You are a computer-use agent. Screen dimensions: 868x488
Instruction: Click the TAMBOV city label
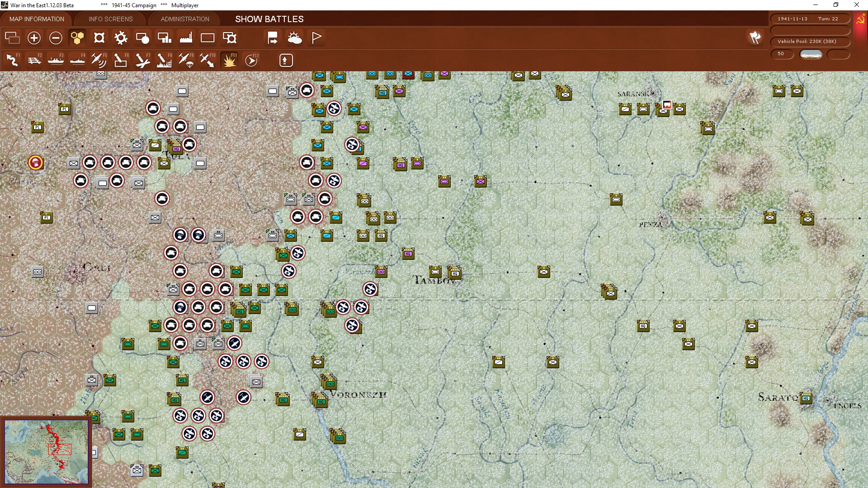tap(434, 280)
